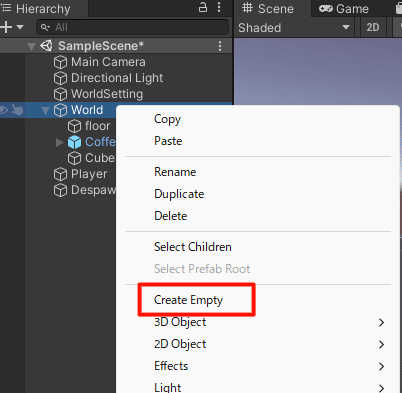Click the World cube icon
The image size is (402, 393).
click(60, 110)
